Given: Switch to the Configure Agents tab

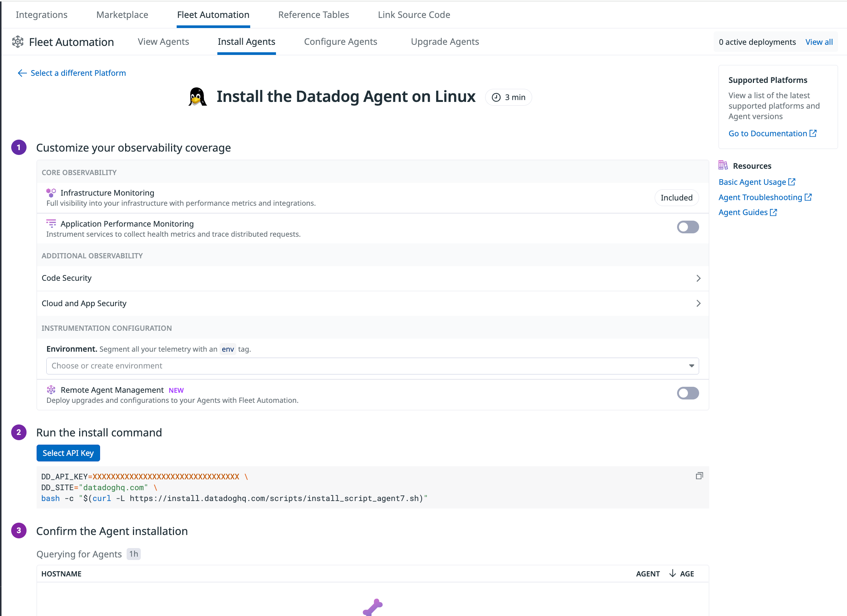Looking at the screenshot, I should pyautogui.click(x=340, y=42).
